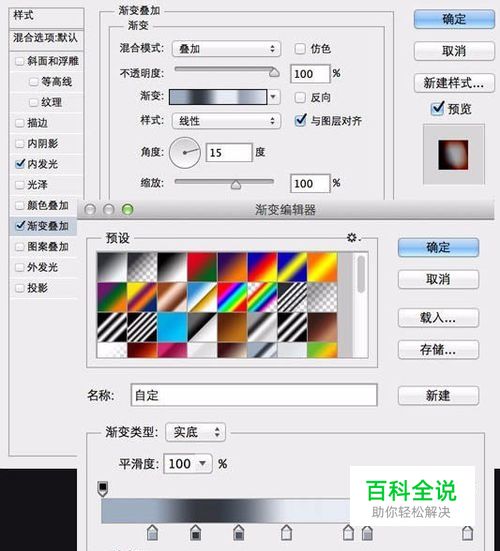The width and height of the screenshot is (500, 551).
Task: Enable the 描边 checkbox
Action: 20,123
